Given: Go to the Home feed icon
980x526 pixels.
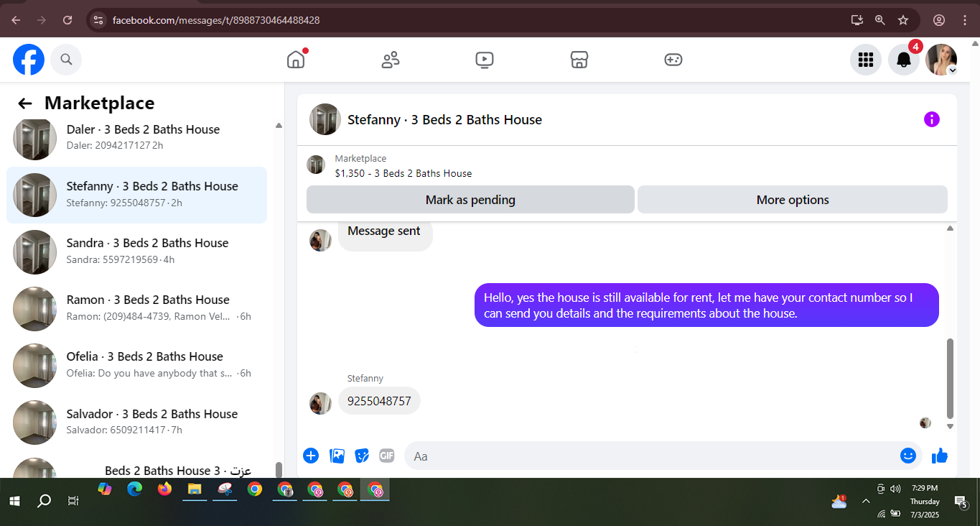Looking at the screenshot, I should (296, 60).
